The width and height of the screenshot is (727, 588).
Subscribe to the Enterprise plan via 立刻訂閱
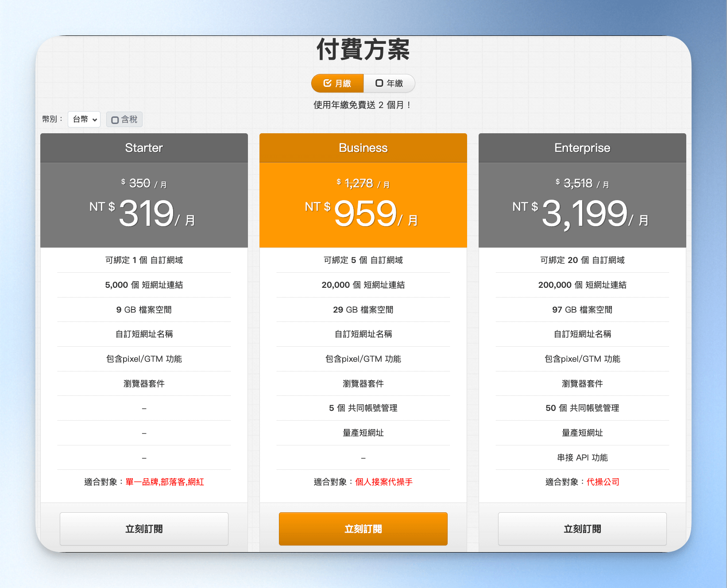582,529
